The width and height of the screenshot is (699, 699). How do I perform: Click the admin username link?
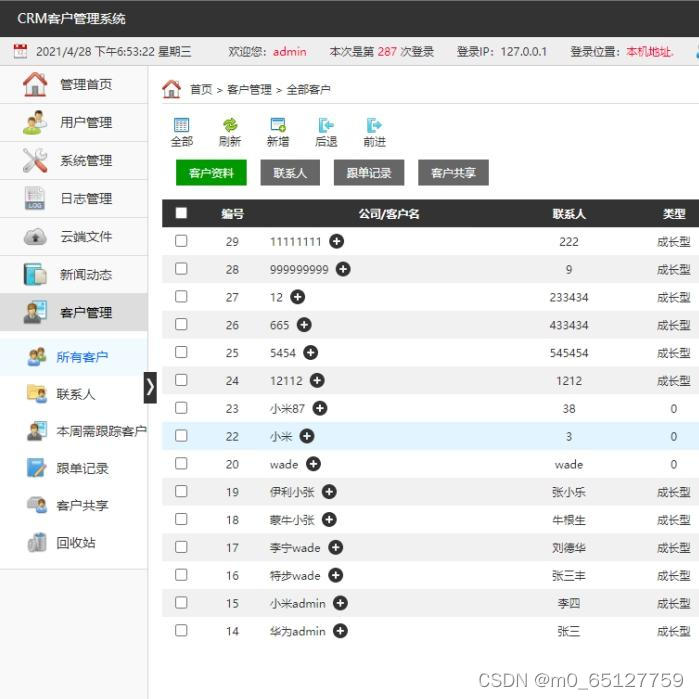pos(290,52)
